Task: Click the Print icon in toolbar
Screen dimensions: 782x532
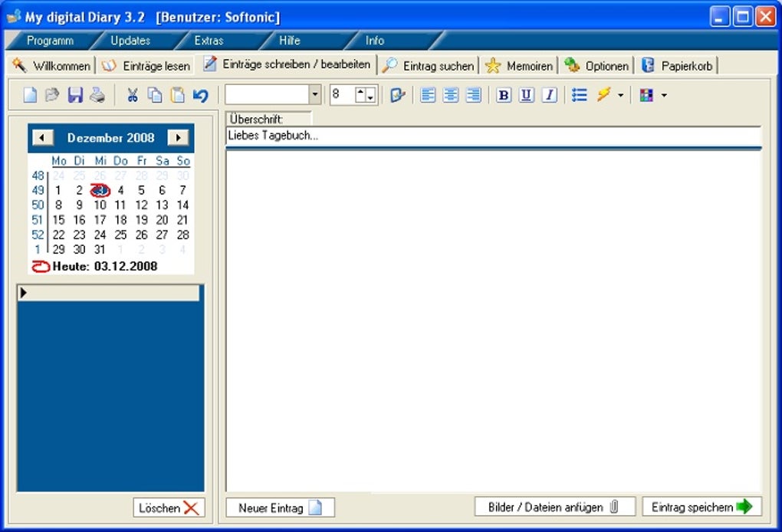Action: point(97,95)
